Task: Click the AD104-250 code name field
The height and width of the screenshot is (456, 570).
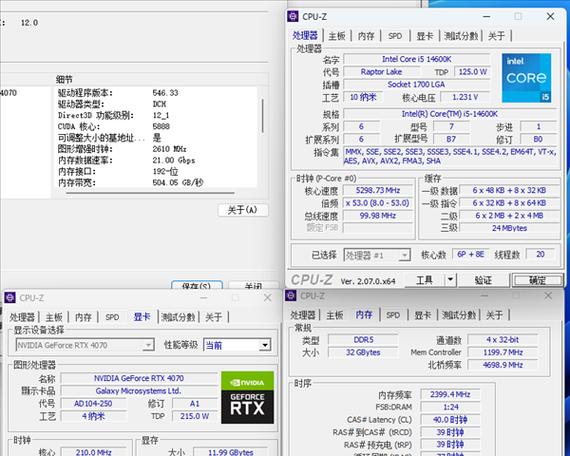Action: tap(93, 404)
